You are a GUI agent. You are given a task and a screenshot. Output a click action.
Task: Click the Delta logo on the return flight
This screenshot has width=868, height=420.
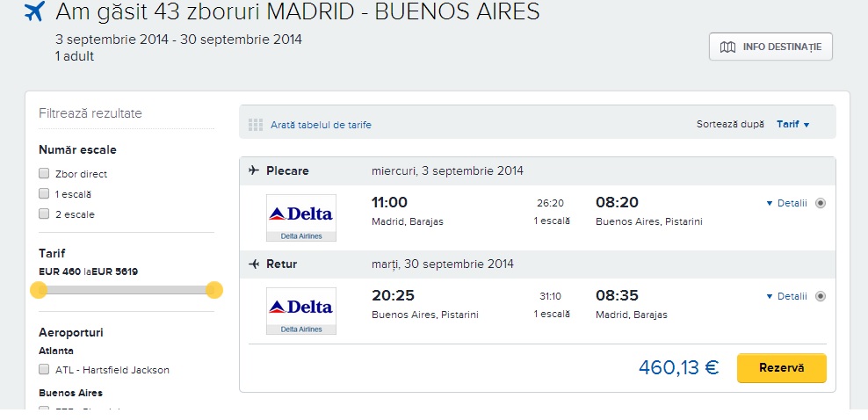[x=301, y=311]
